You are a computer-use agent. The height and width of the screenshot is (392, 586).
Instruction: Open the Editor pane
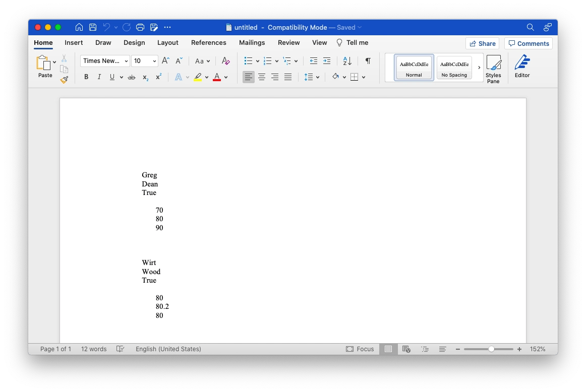pyautogui.click(x=522, y=66)
